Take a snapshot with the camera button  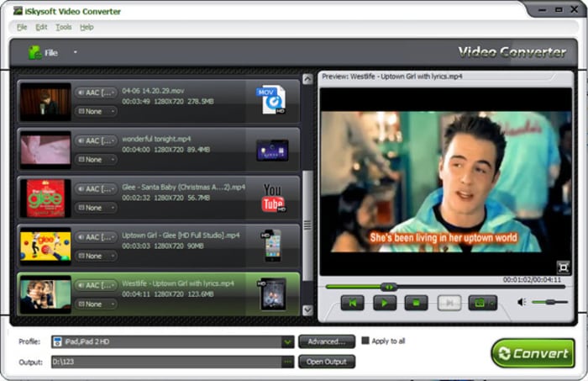click(481, 303)
